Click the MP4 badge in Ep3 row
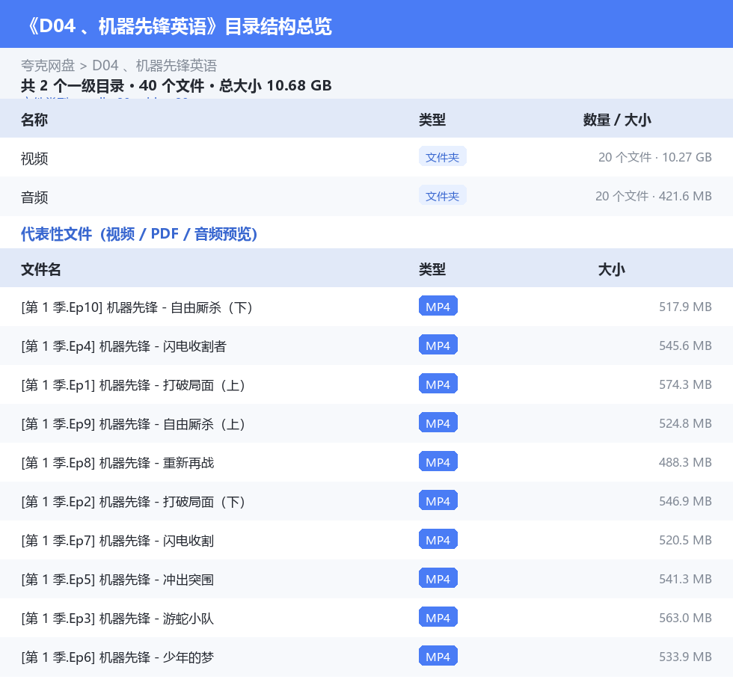 [438, 617]
